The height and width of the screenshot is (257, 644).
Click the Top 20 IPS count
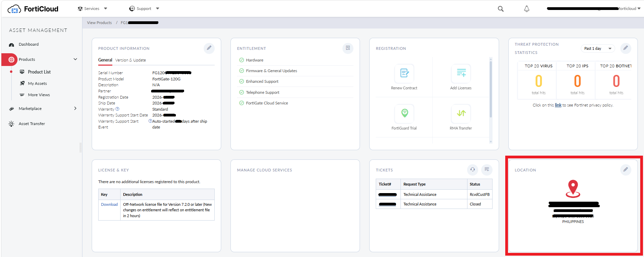[x=577, y=81]
